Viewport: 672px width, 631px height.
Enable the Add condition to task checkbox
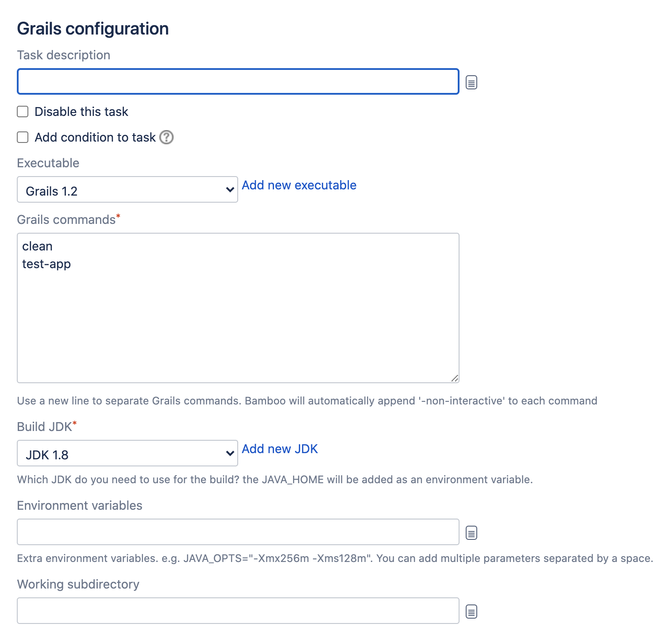click(x=23, y=137)
